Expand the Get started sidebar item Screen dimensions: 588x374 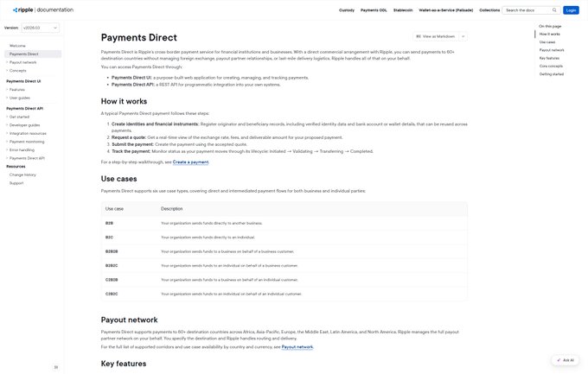(x=19, y=117)
